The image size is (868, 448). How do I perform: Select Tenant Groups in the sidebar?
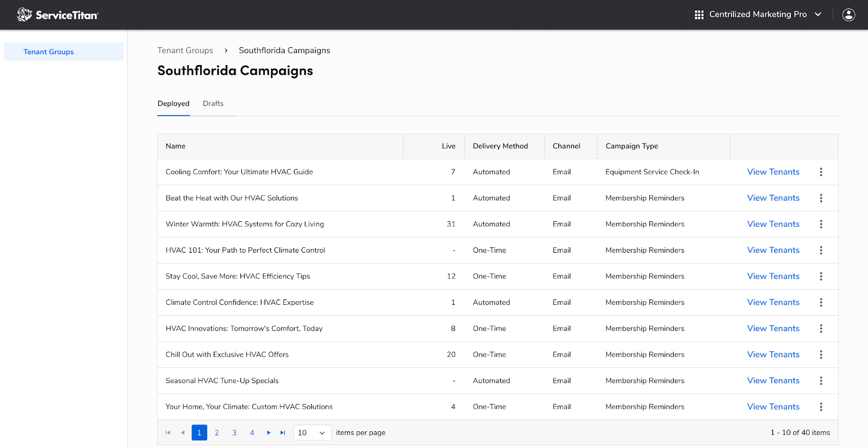tap(64, 52)
